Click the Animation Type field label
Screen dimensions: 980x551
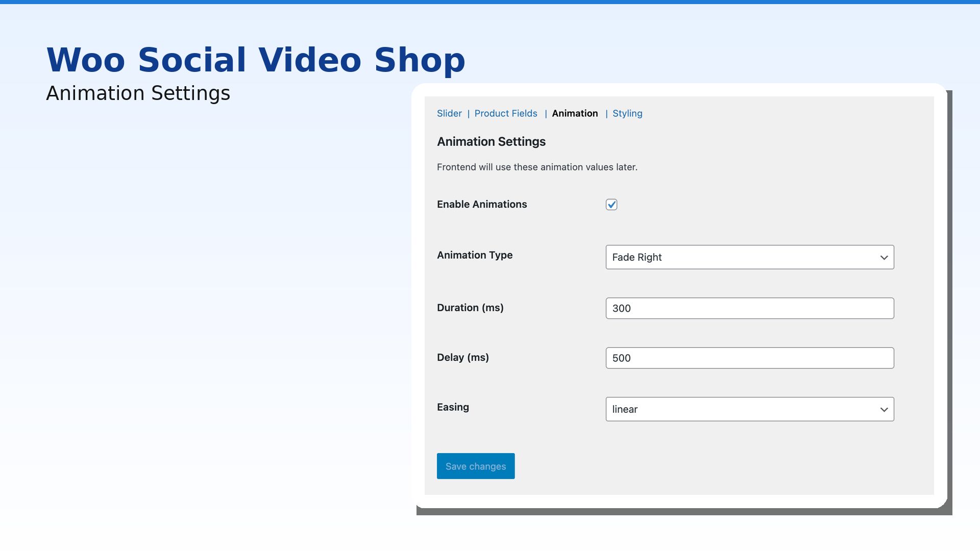coord(475,255)
